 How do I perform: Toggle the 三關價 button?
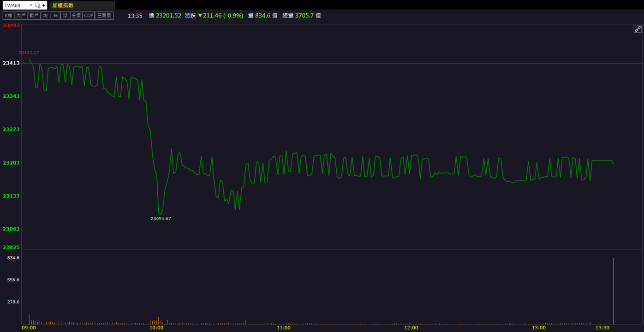pos(104,16)
